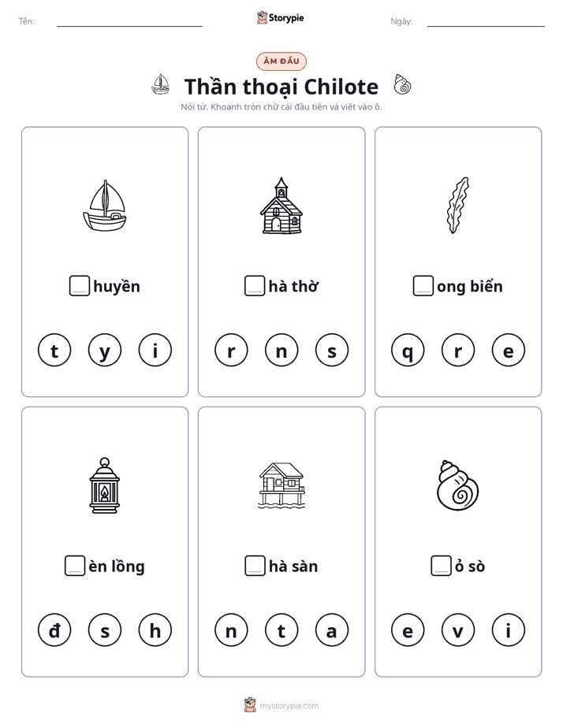Select the seaweed drawing above 'ong biển'

click(458, 205)
